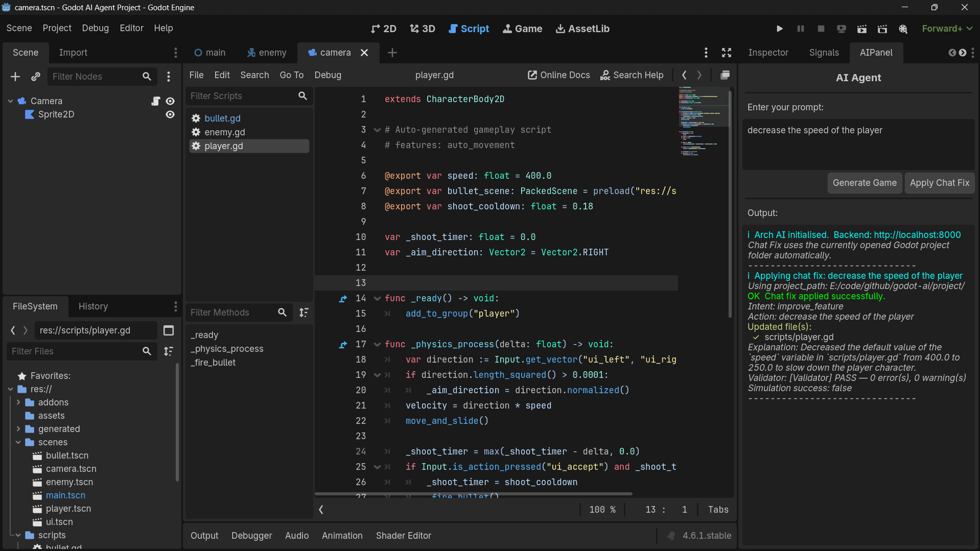The image size is (980, 551).
Task: Expand the addons folder
Action: [18, 402]
